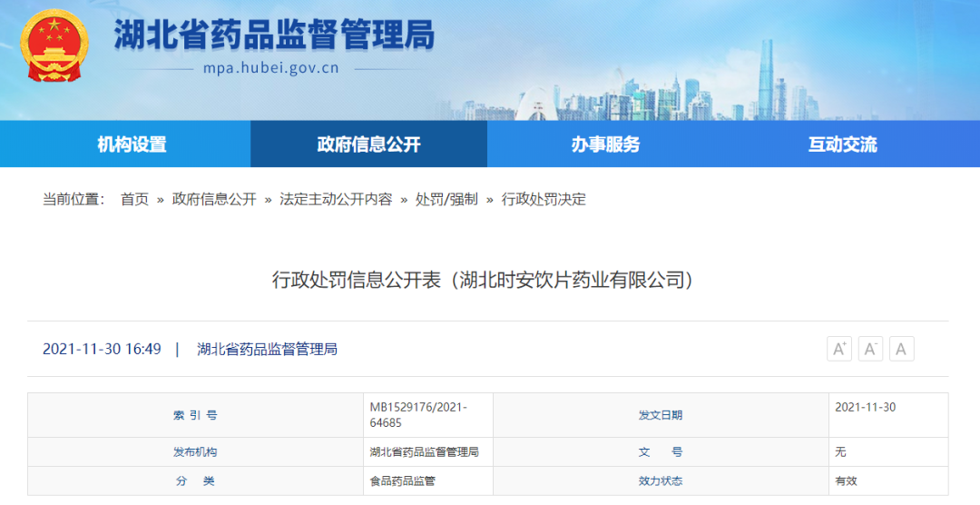Image resolution: width=980 pixels, height=505 pixels.
Task: Open the 办事服务 navigation tab
Action: 605,144
